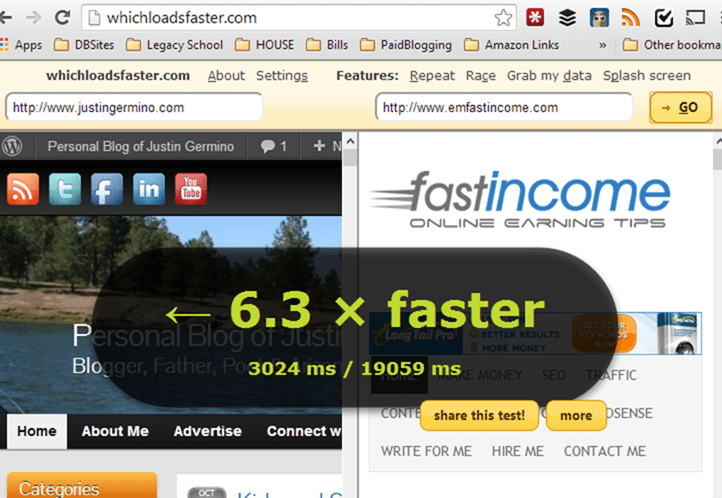Click whichloadsfaster.com site title
Screen dimensions: 722x498
(118, 75)
